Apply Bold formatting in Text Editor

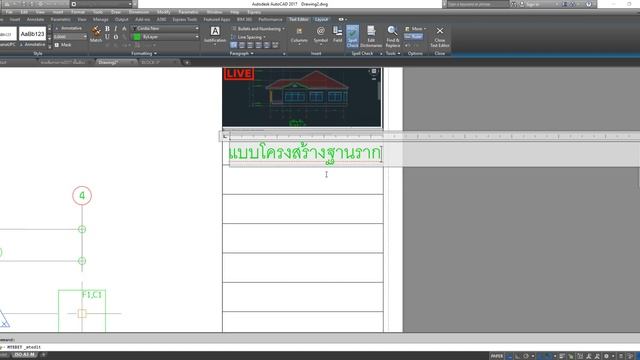[107, 29]
